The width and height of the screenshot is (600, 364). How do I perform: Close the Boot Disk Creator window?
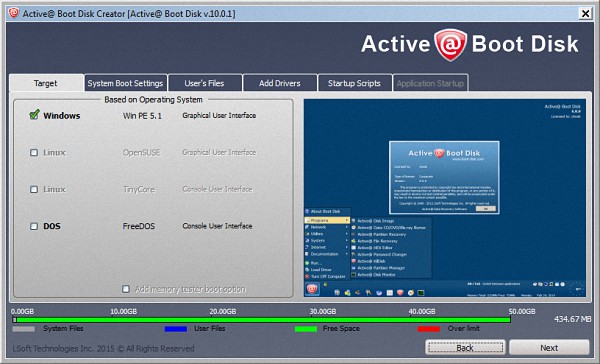pos(585,14)
